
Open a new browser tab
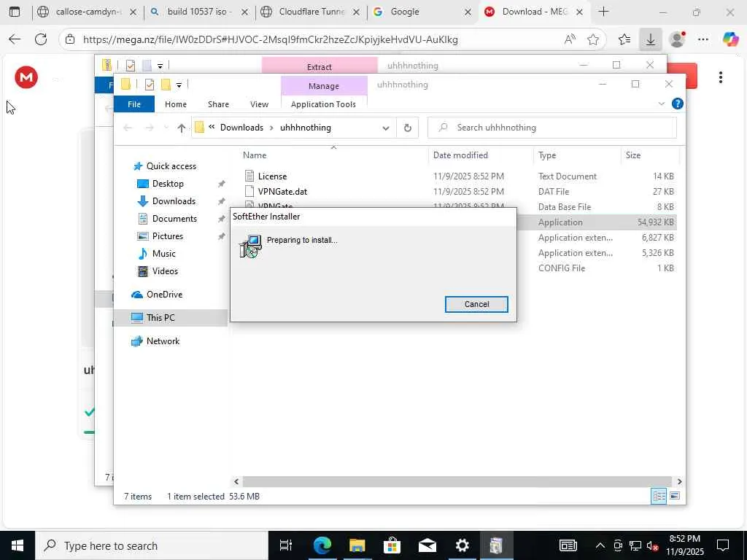(603, 12)
